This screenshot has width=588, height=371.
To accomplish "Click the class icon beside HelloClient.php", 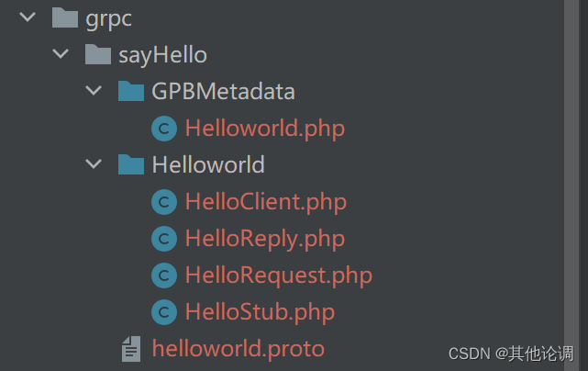I will (x=164, y=202).
